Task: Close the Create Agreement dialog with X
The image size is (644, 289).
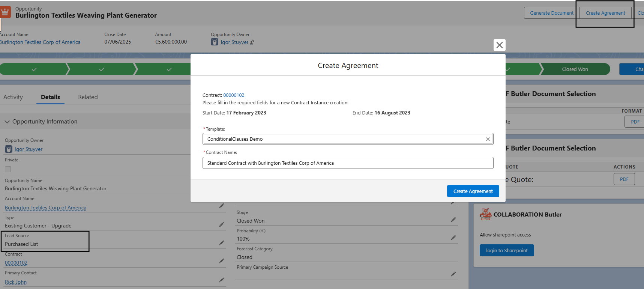Action: (499, 45)
